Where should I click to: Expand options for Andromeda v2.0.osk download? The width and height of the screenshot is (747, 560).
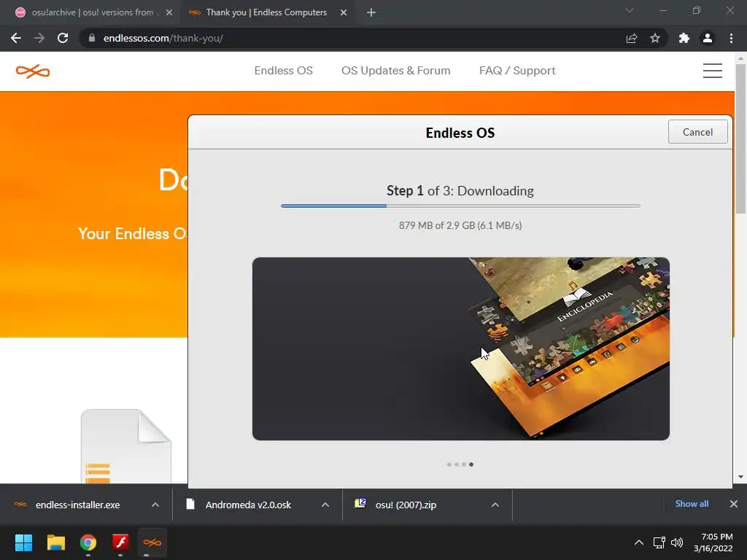325,505
